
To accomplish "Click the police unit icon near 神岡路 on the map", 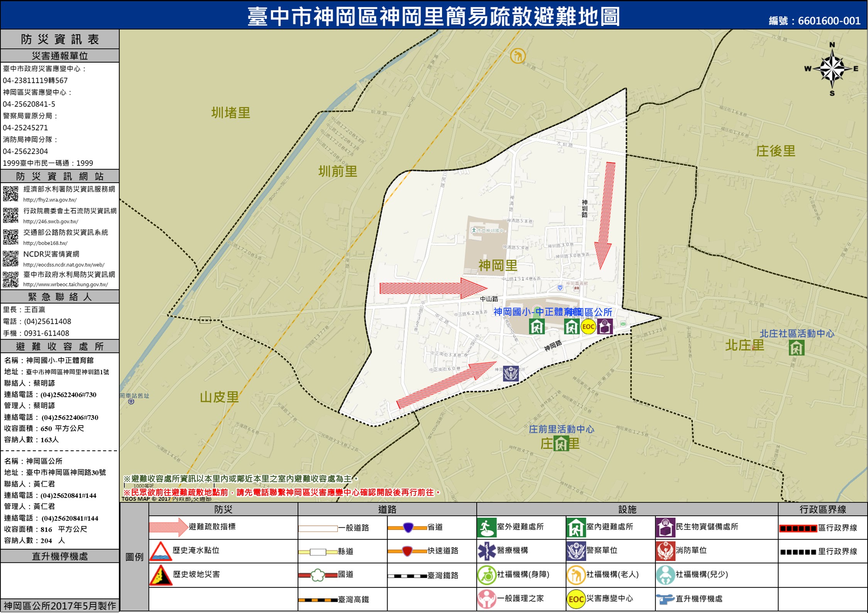I will 511,374.
